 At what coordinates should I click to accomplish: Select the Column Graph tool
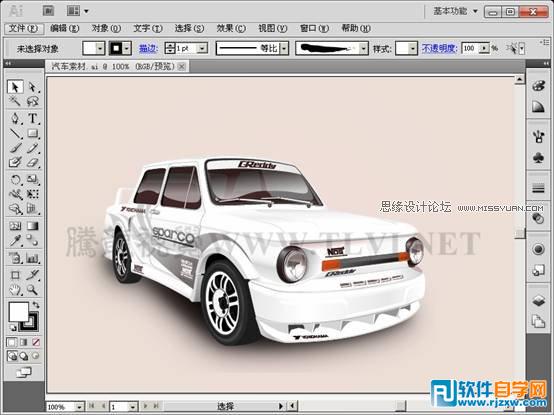[33, 258]
